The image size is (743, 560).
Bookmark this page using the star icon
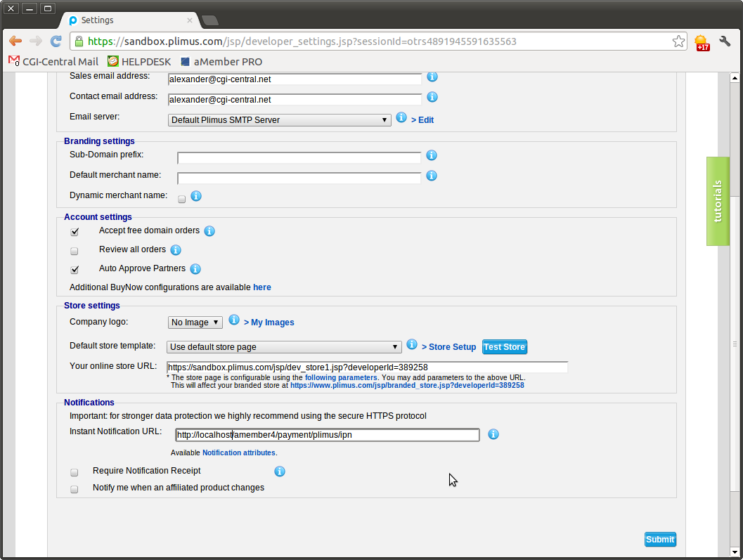point(678,41)
